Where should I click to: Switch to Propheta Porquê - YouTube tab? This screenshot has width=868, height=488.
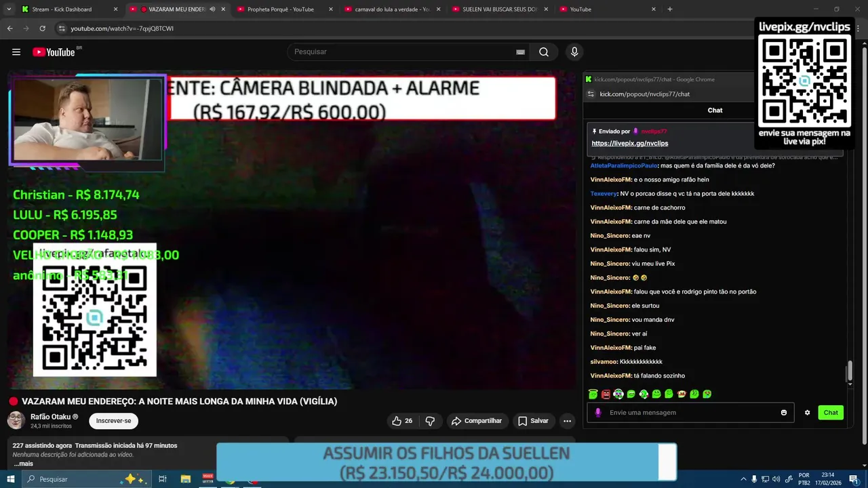pyautogui.click(x=285, y=9)
